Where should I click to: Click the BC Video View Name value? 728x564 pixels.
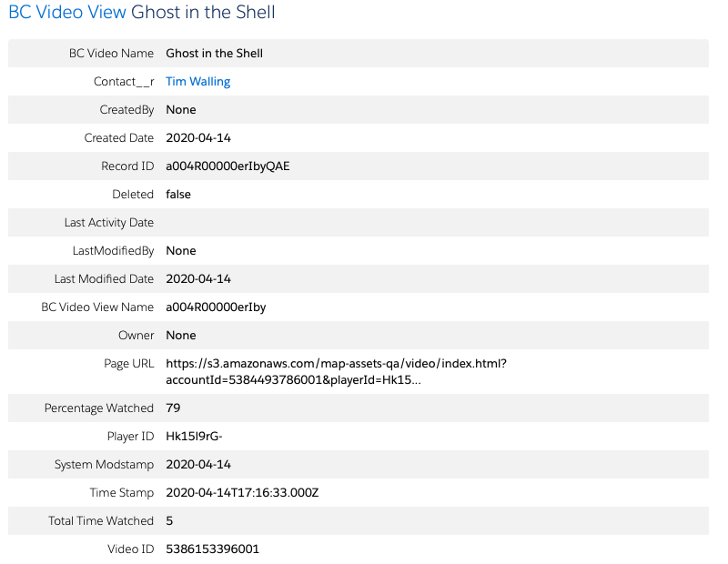click(x=216, y=307)
